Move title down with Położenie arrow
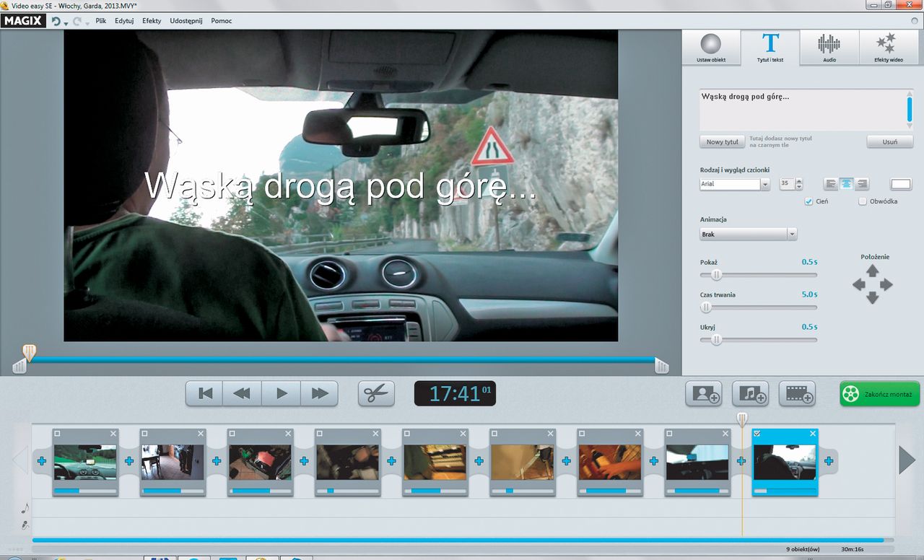This screenshot has width=924, height=560. 873,297
